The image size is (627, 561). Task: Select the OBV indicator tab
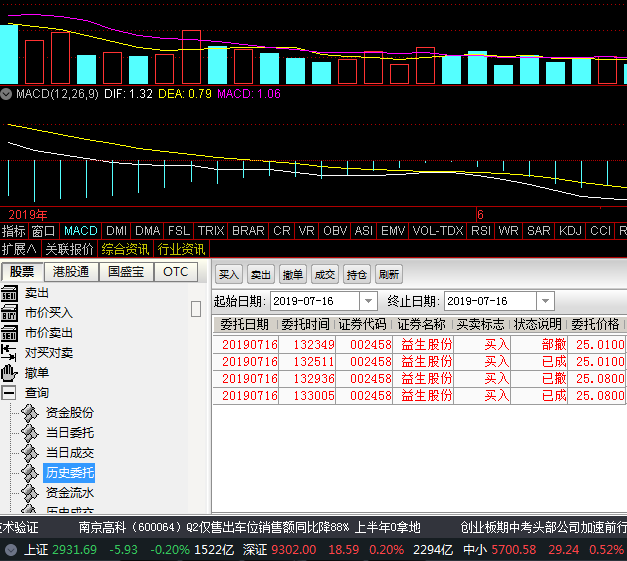click(x=335, y=231)
